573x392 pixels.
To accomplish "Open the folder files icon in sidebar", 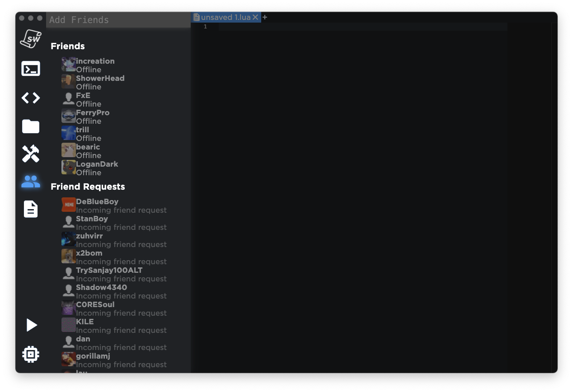I will pos(31,126).
